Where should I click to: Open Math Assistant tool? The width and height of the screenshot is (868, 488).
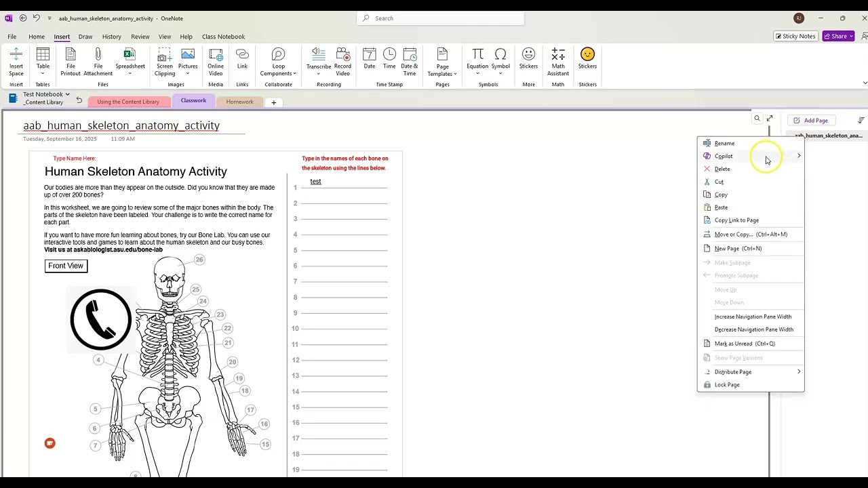(x=558, y=62)
